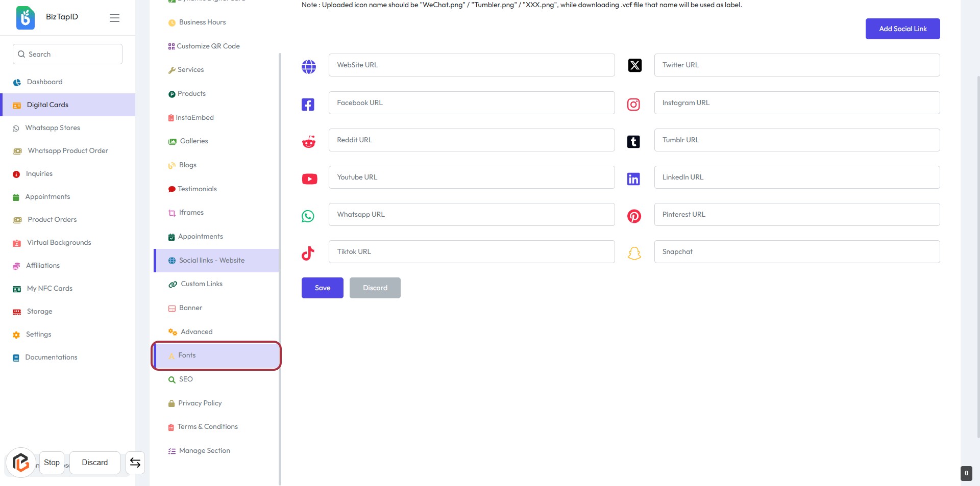Click the blue Save button
The height and width of the screenshot is (486, 980).
(322, 288)
